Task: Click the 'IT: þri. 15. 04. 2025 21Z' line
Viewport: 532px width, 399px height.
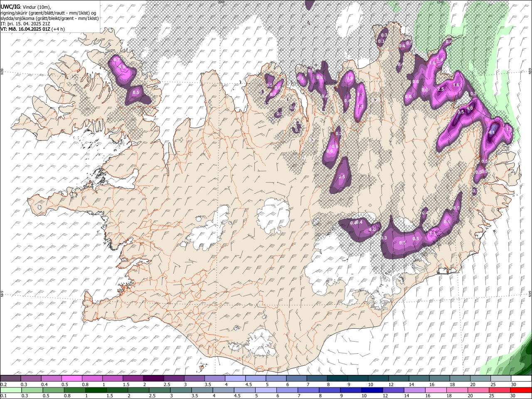Action: click(x=25, y=24)
